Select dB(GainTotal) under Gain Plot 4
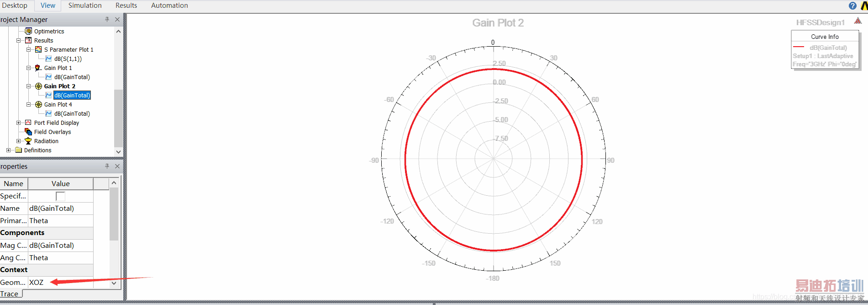 point(72,113)
